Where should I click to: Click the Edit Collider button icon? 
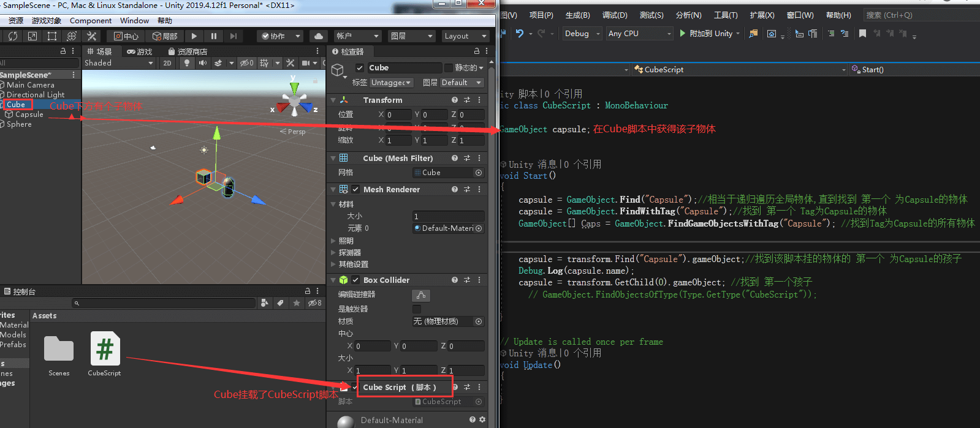tap(421, 295)
